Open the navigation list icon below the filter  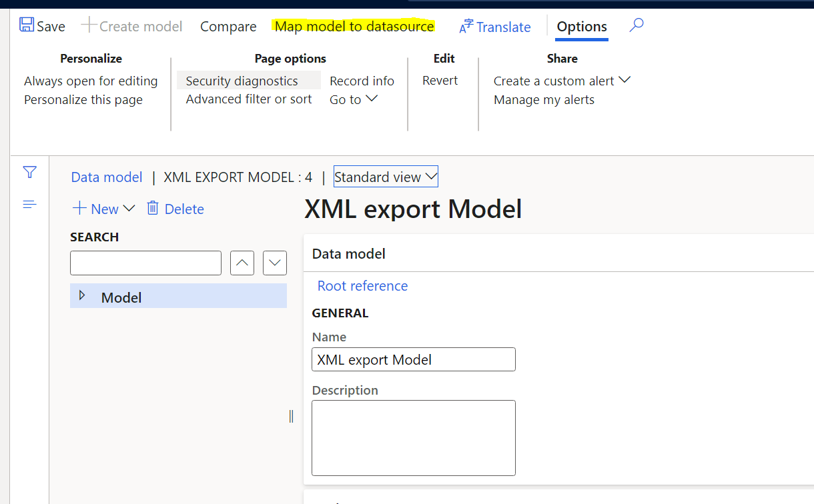click(x=29, y=204)
